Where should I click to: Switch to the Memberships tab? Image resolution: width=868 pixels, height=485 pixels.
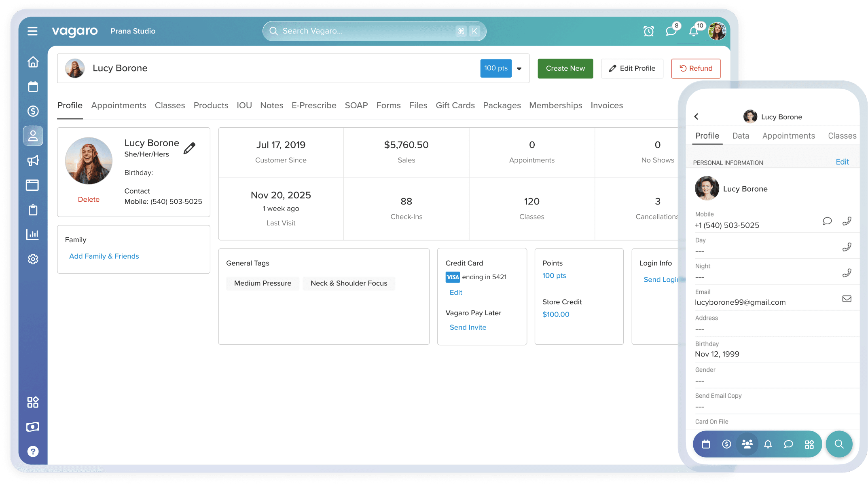pyautogui.click(x=555, y=105)
